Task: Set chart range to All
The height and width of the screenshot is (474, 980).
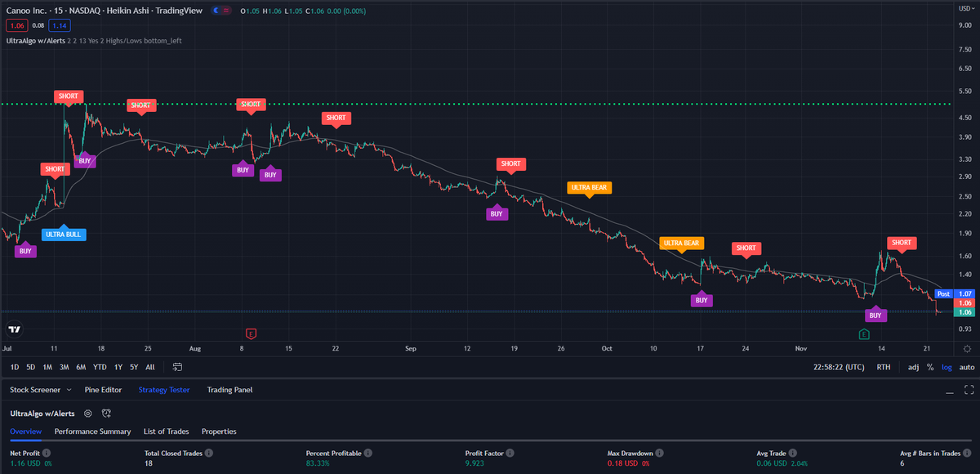Action: pyautogui.click(x=150, y=367)
